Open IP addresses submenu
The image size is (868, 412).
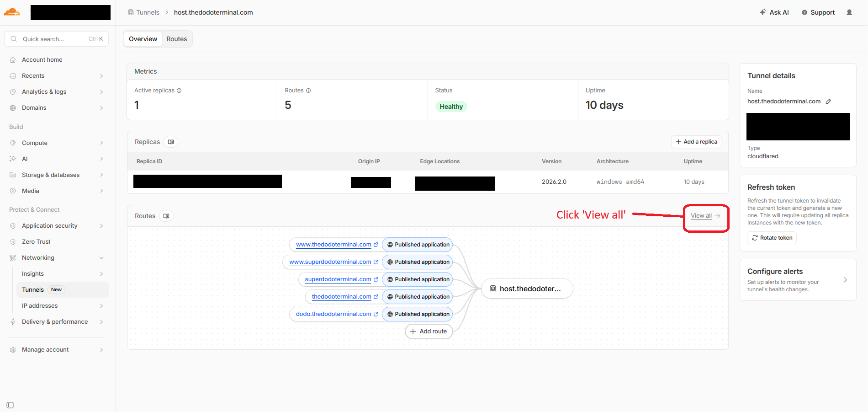[62, 305]
